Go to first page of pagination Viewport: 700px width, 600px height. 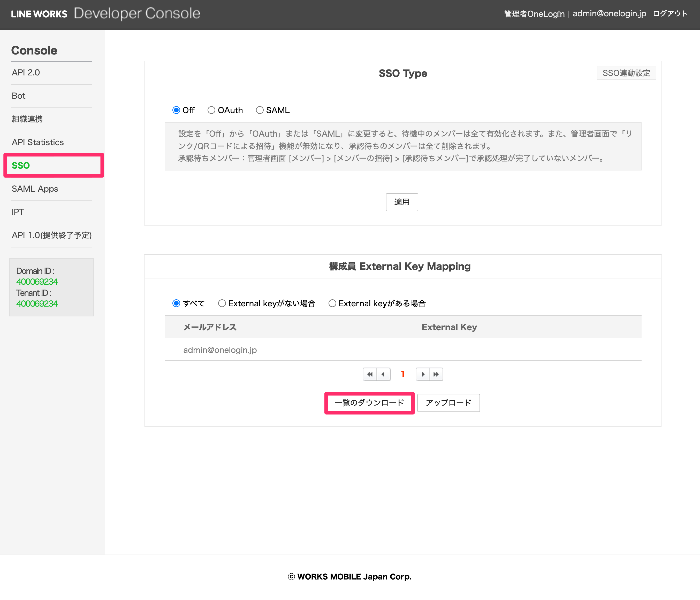pos(370,374)
